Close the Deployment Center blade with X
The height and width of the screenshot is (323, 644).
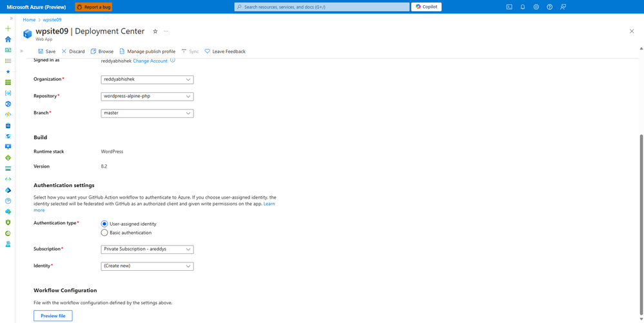click(632, 31)
